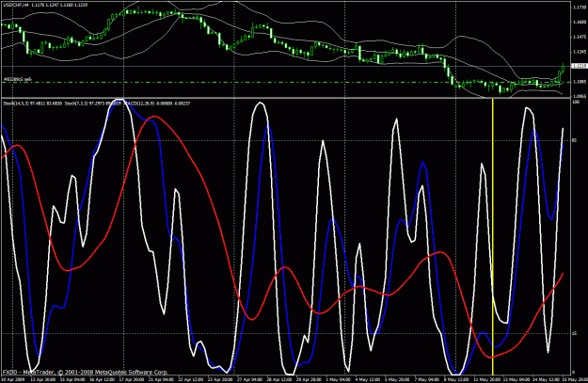Click the 1.1600 price scale label
This screenshot has height=383, width=588.
pos(580,23)
